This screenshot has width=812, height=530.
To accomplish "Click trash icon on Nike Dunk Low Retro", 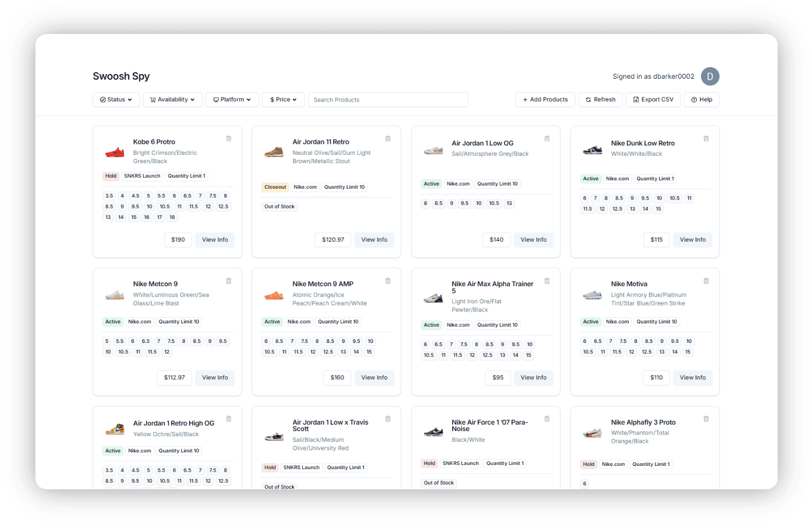I will pyautogui.click(x=706, y=139).
